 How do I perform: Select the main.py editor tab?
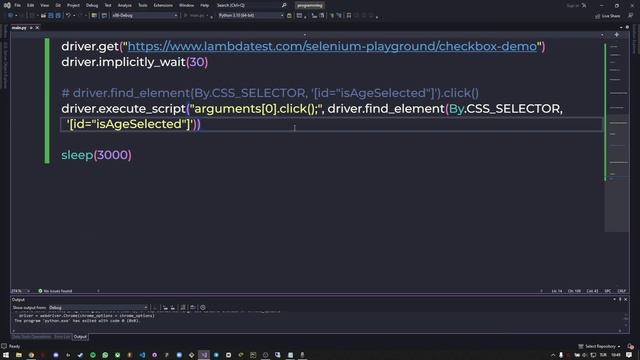(x=19, y=28)
